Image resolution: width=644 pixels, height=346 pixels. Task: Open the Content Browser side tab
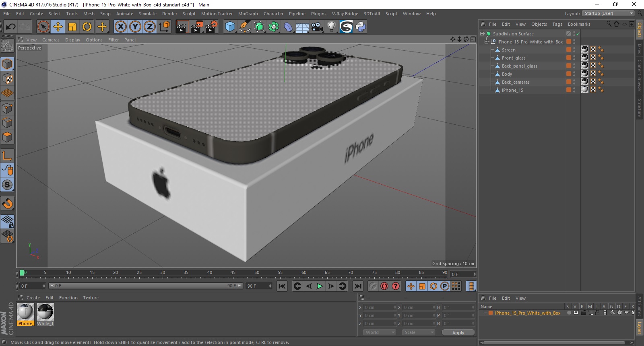tap(640, 75)
